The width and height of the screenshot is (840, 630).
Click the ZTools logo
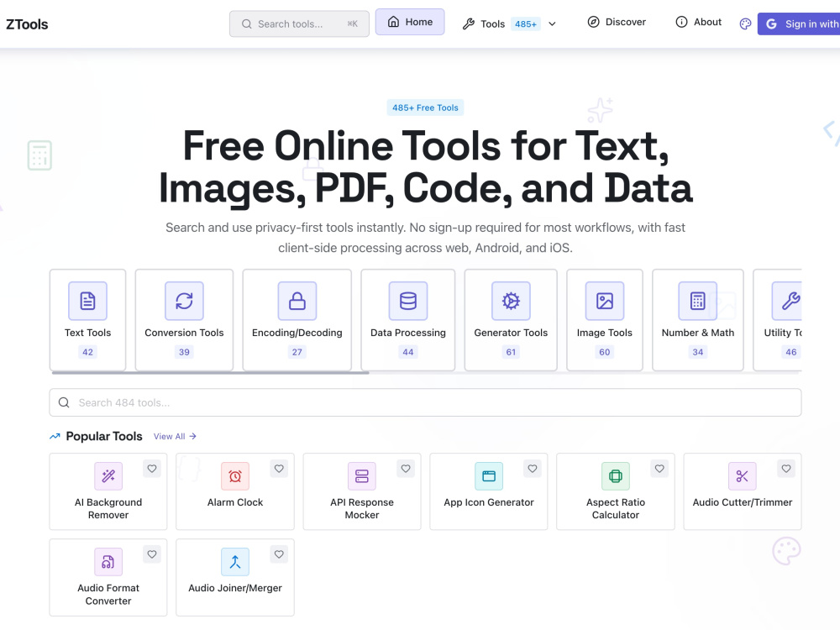pyautogui.click(x=27, y=24)
